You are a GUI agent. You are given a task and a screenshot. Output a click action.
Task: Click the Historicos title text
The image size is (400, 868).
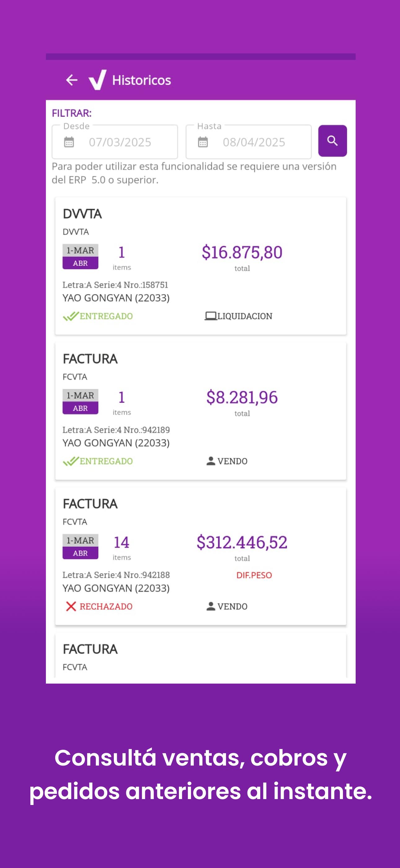point(141,80)
